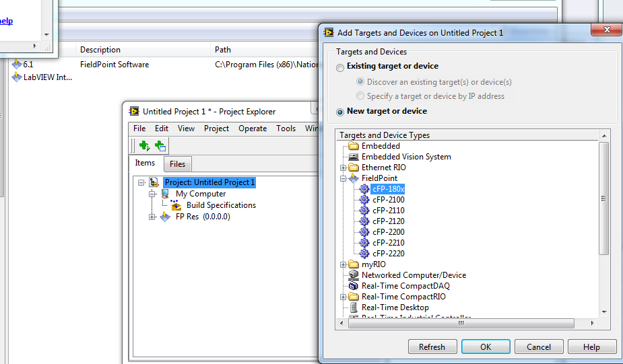Click the second add-folder toolbar icon in Project Explorer
This screenshot has height=364, width=623.
pyautogui.click(x=160, y=146)
